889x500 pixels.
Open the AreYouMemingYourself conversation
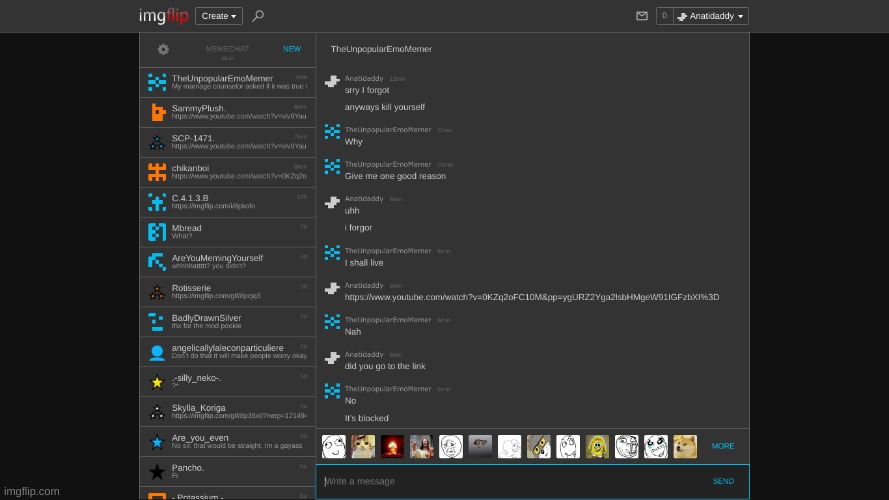click(x=227, y=262)
